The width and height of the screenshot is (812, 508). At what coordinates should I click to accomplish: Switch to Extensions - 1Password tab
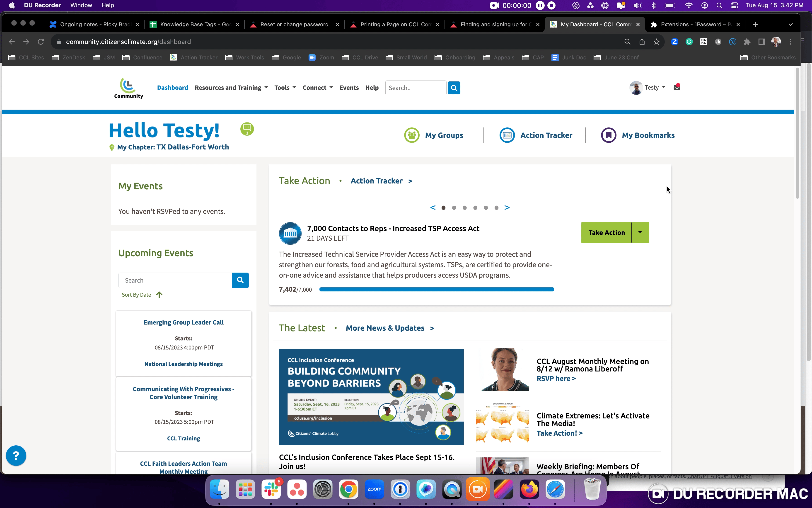tap(696, 24)
